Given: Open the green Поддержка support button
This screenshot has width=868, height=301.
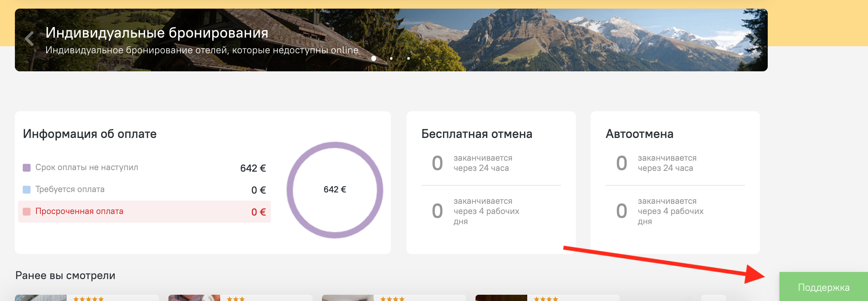Looking at the screenshot, I should coord(823,287).
